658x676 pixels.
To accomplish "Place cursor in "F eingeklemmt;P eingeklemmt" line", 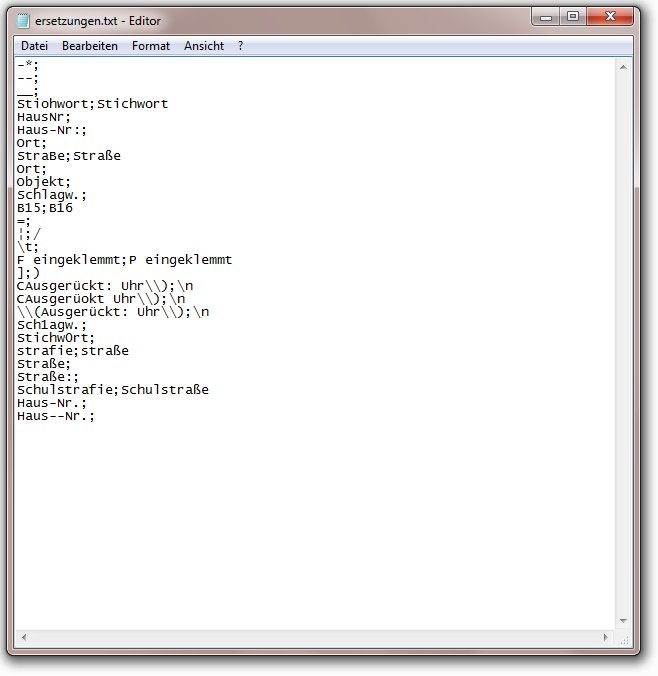I will 124,260.
